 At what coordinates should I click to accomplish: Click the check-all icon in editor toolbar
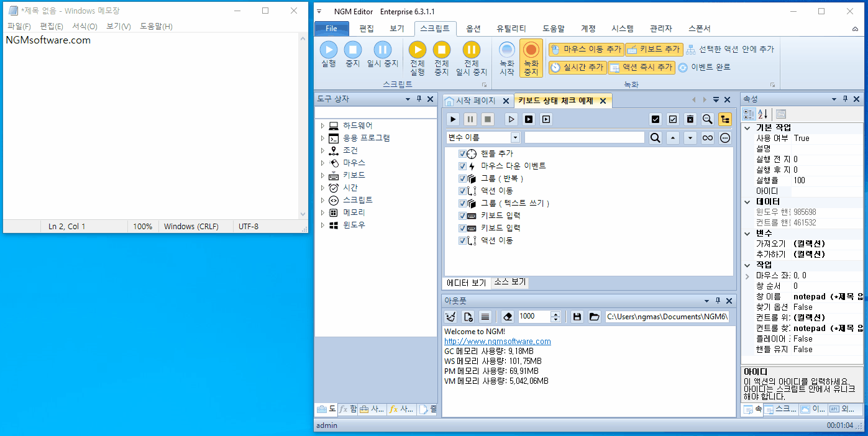coord(656,119)
